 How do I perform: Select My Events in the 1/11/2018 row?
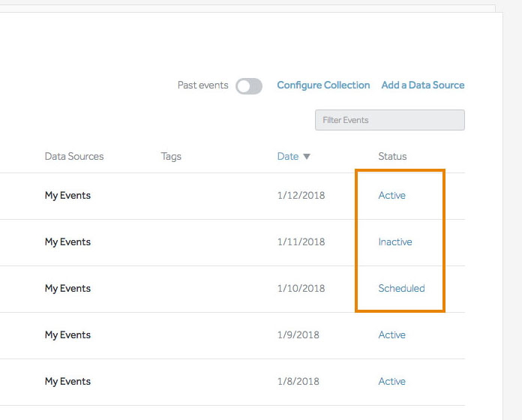coord(67,242)
